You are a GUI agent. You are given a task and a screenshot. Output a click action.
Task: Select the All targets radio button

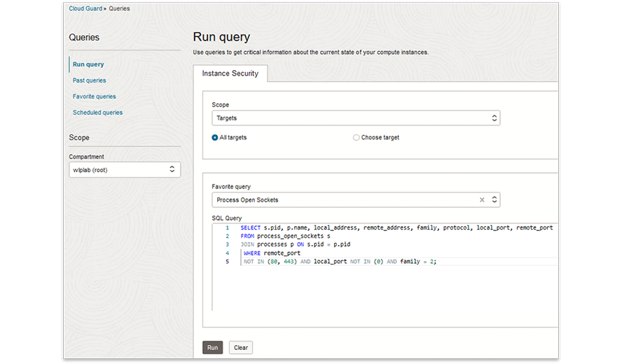[215, 138]
